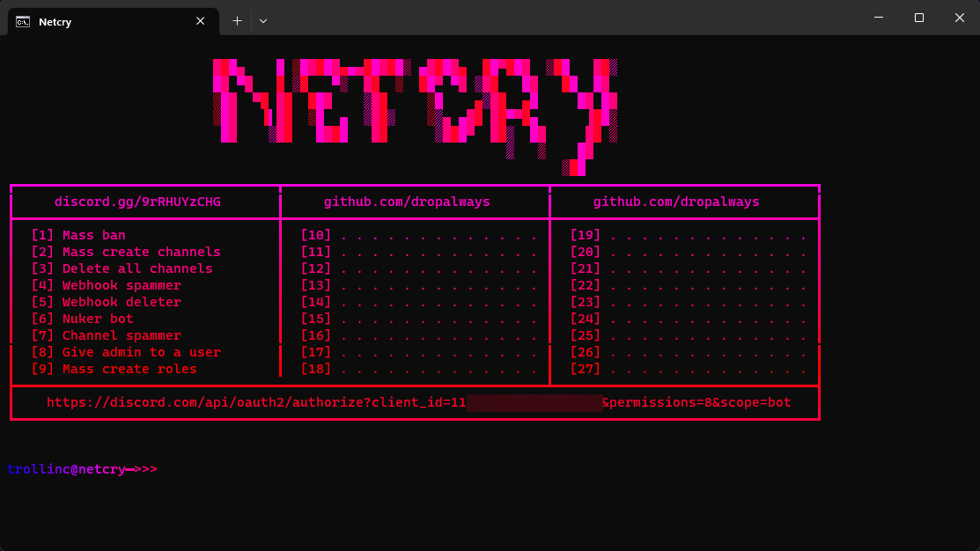Click the Discord OAuth2 bot authorization URL

tap(414, 402)
